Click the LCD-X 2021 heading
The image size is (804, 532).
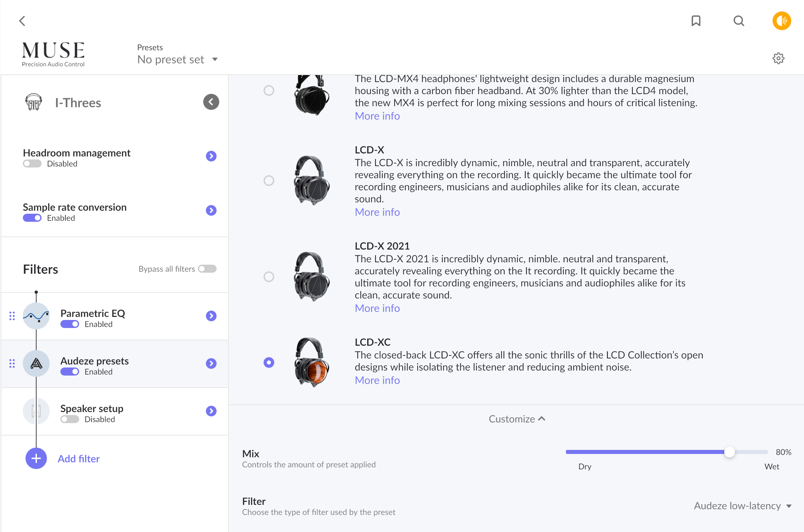pos(382,246)
